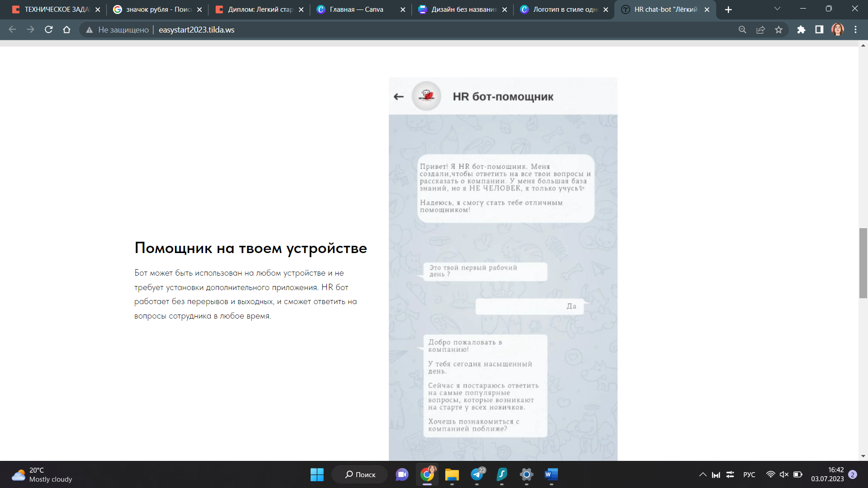Reload the current page
Image resolution: width=868 pixels, height=488 pixels.
coord(49,30)
